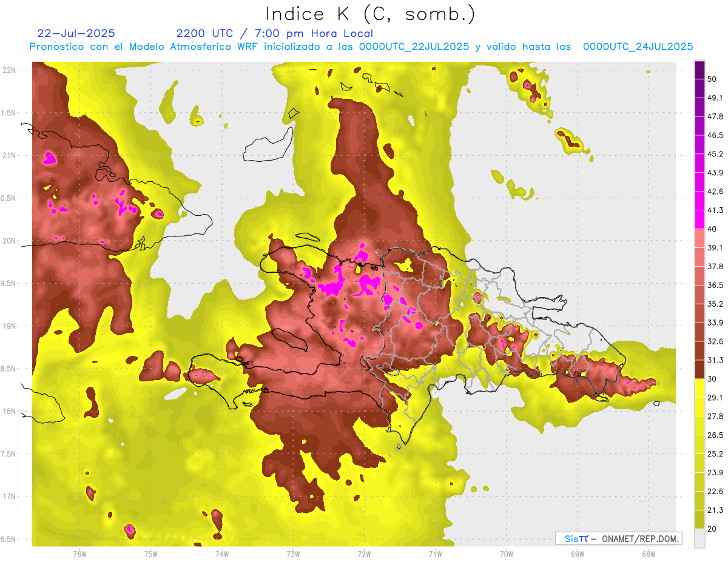
Task: Select the '30' threshold label
Action: tap(713, 379)
